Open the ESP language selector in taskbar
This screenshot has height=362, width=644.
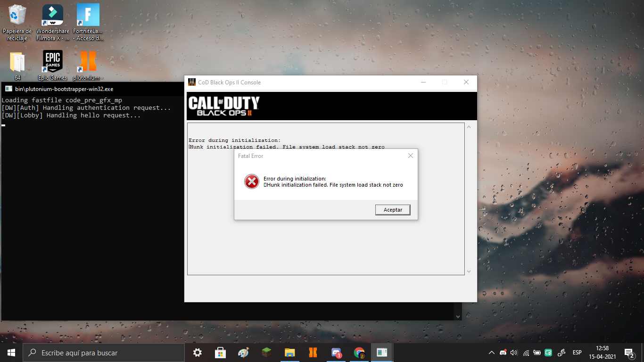pos(577,353)
